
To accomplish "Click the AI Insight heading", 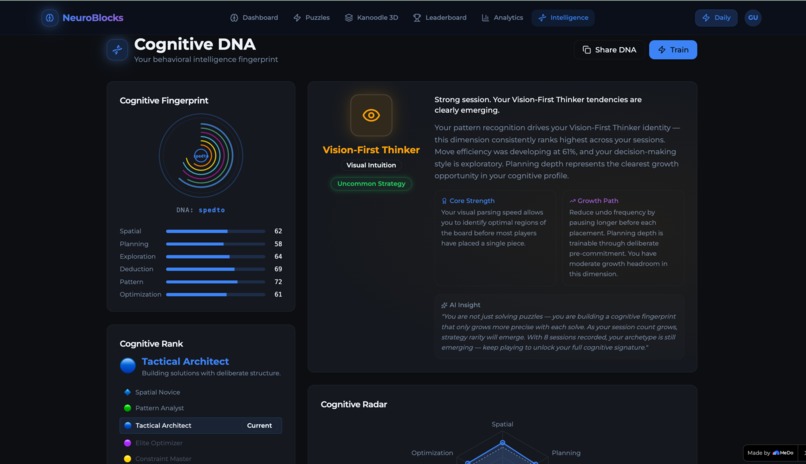I will coord(465,305).
